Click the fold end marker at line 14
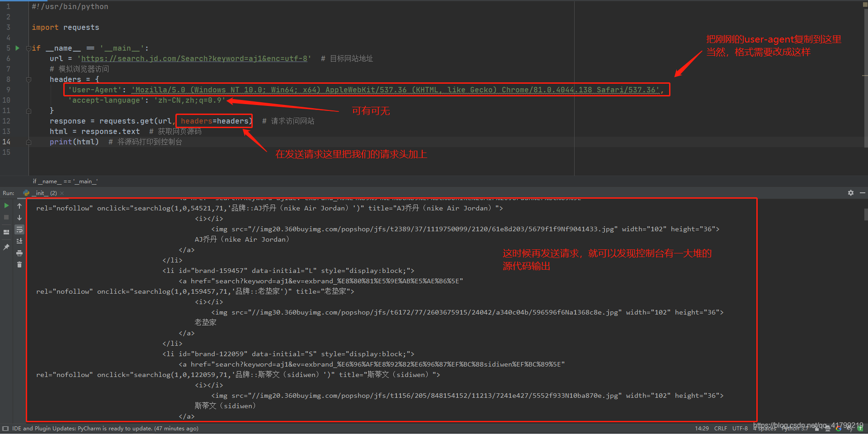868x434 pixels. click(28, 142)
